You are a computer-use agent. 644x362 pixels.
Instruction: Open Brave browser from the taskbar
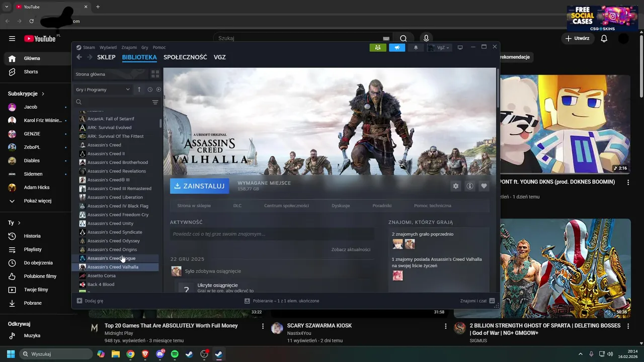tap(145, 354)
